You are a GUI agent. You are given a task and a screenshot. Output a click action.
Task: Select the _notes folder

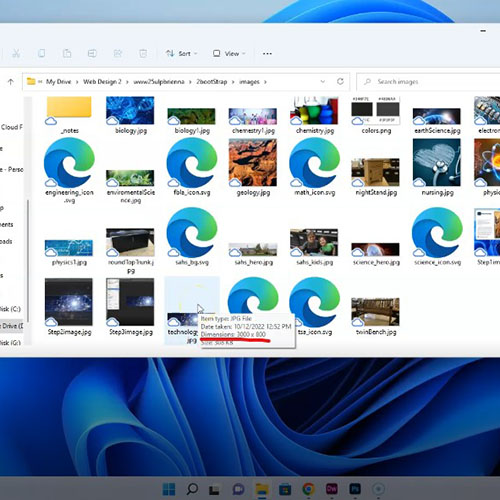coord(69,115)
